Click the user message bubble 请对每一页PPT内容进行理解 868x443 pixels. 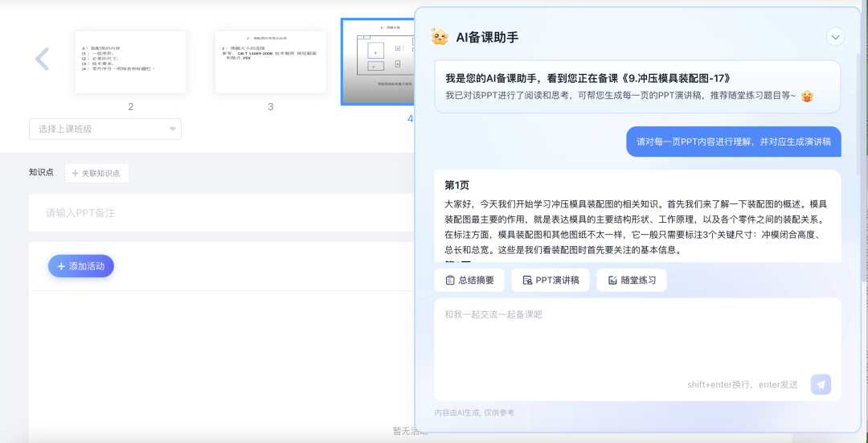[x=734, y=142]
